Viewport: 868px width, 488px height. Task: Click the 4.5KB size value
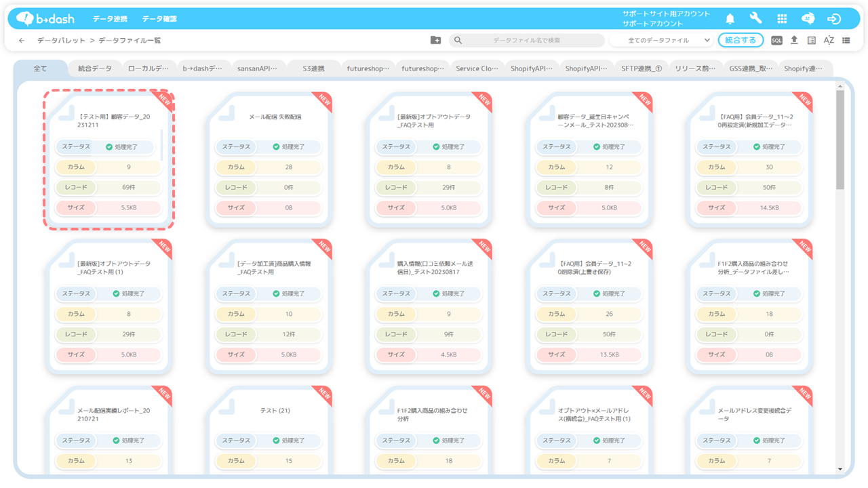(x=449, y=354)
